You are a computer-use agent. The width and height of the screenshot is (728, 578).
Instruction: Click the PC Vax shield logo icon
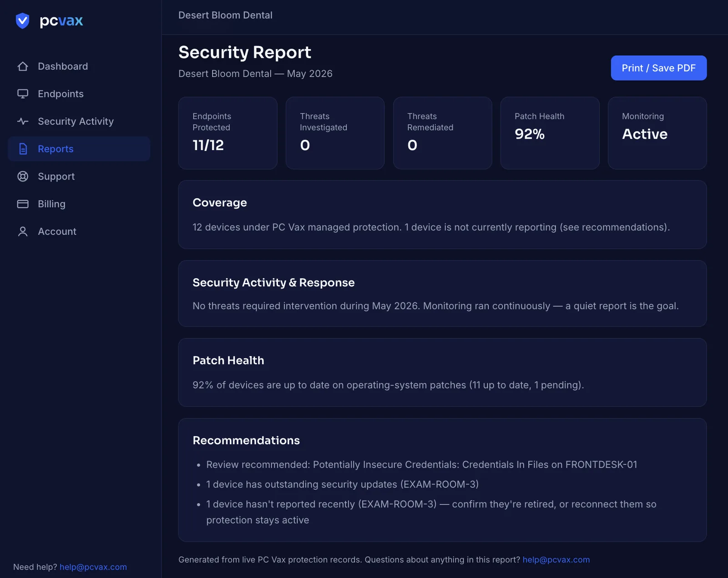(x=22, y=21)
